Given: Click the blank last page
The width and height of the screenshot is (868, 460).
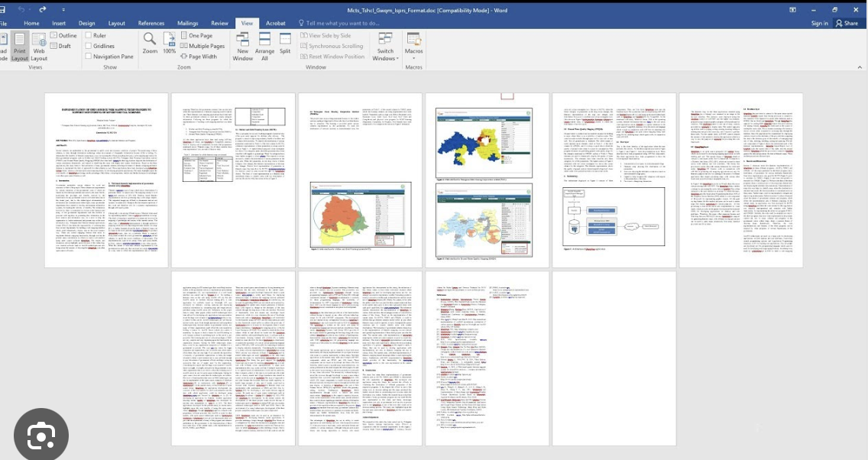Looking at the screenshot, I should tap(614, 358).
